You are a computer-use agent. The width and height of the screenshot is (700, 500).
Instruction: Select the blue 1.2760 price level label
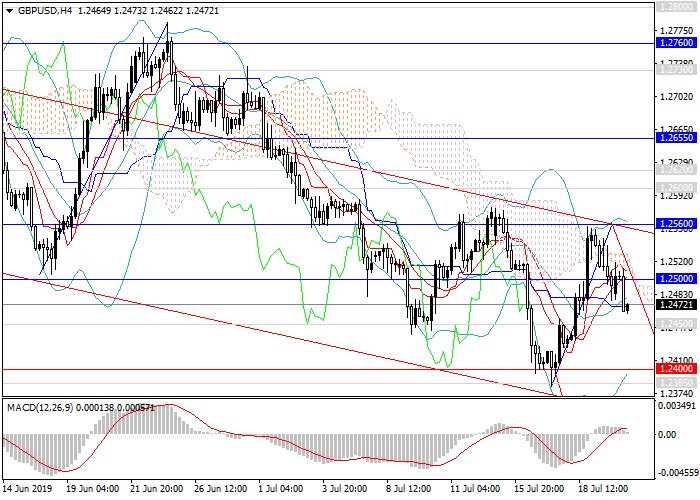click(675, 44)
